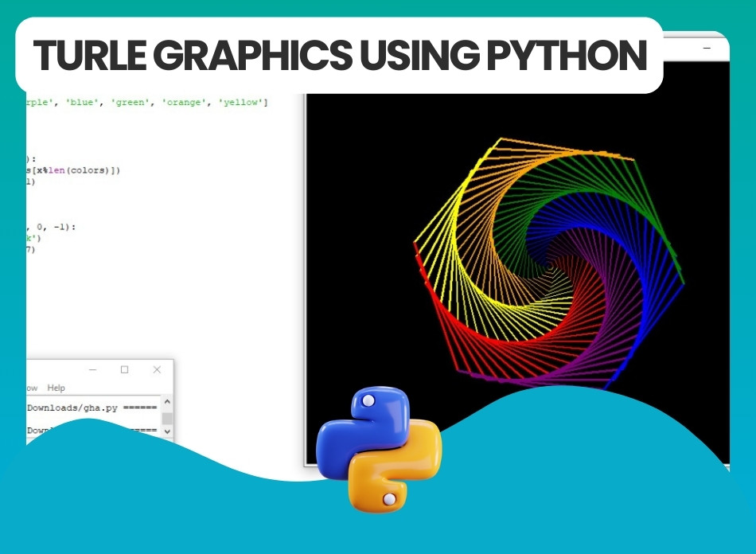Click the 'yellow' string in the code
This screenshot has width=756, height=554.
click(240, 102)
